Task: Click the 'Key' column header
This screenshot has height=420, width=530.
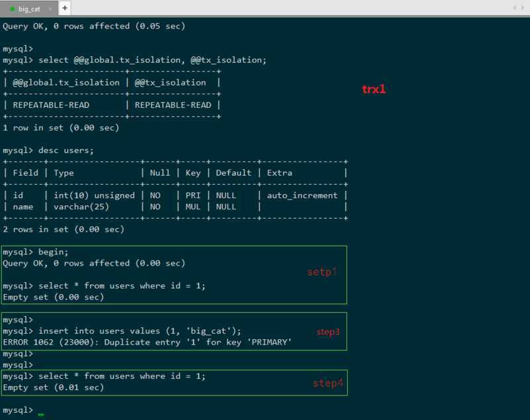Action: pos(193,173)
